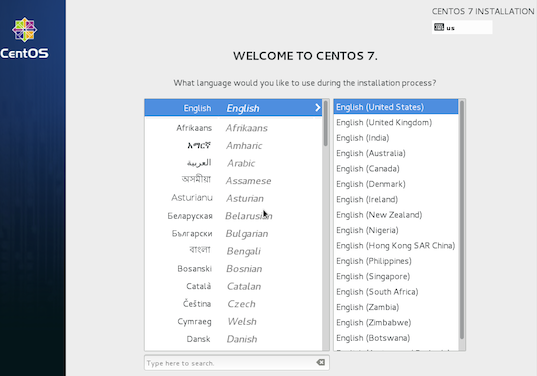Screen dimensions: 537x376
Task: Select Bengali language
Action: pyautogui.click(x=233, y=251)
